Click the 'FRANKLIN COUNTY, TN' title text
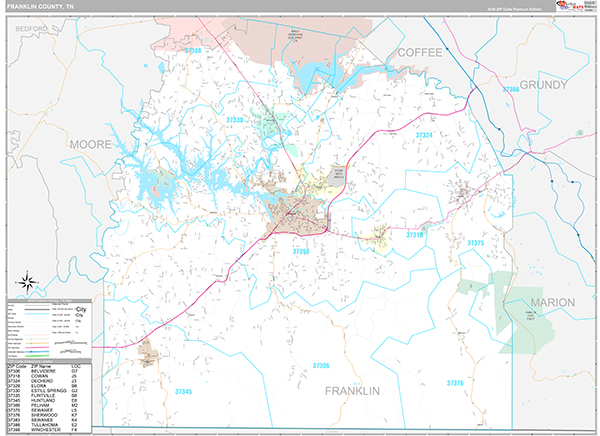Viewport: 600px width, 436px height. click(x=41, y=7)
